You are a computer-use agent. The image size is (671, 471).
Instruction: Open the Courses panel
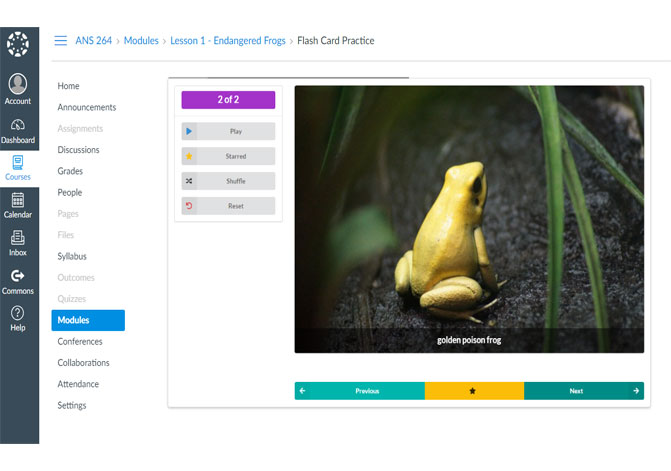click(x=18, y=169)
